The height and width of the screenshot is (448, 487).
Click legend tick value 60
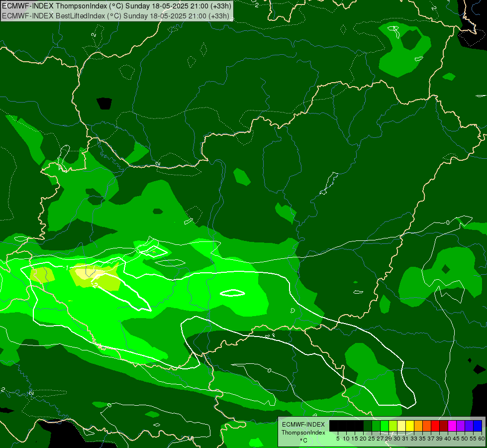click(482, 439)
